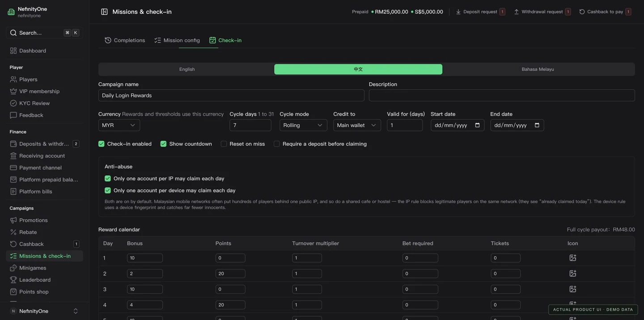Image resolution: width=644 pixels, height=320 pixels.
Task: Toggle the sidebar panel icon
Action: click(104, 12)
